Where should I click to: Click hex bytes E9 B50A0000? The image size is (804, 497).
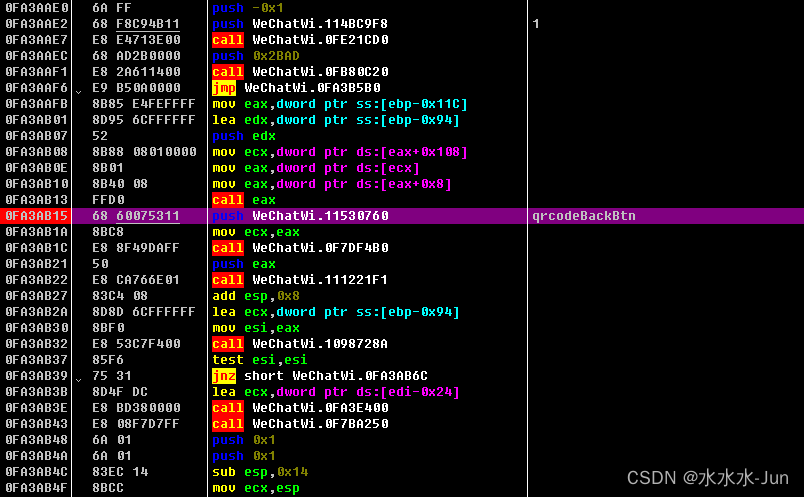[136, 88]
